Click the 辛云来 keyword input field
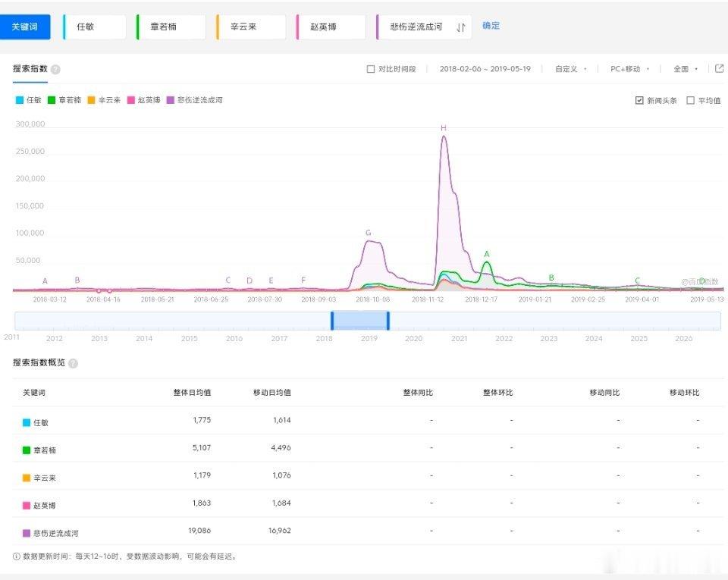 click(251, 27)
